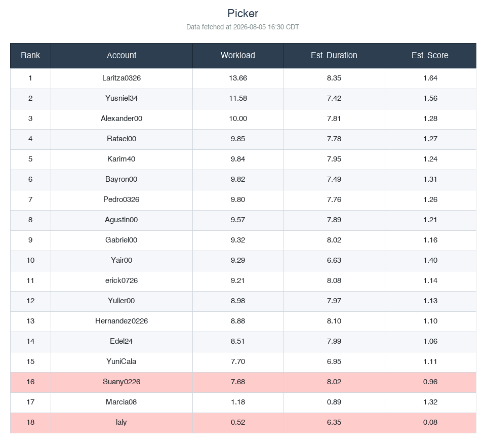Select the highlighted Suany0226 row account
Viewport: 486px width, 448px height.
pos(121,382)
